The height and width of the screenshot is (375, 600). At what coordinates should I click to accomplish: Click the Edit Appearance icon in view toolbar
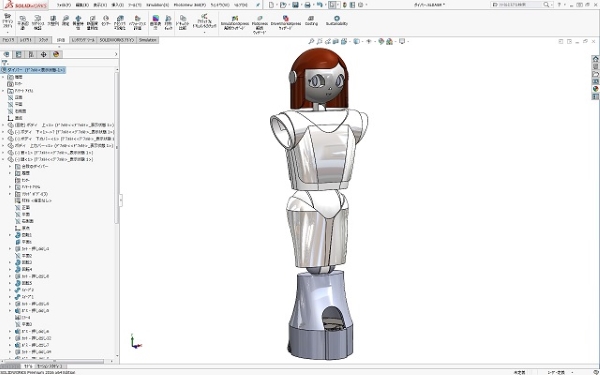click(381, 41)
